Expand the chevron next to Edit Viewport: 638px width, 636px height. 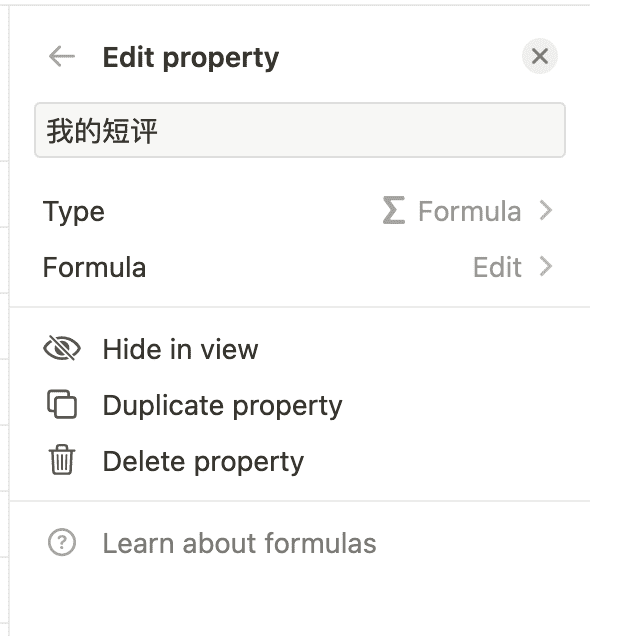click(546, 267)
